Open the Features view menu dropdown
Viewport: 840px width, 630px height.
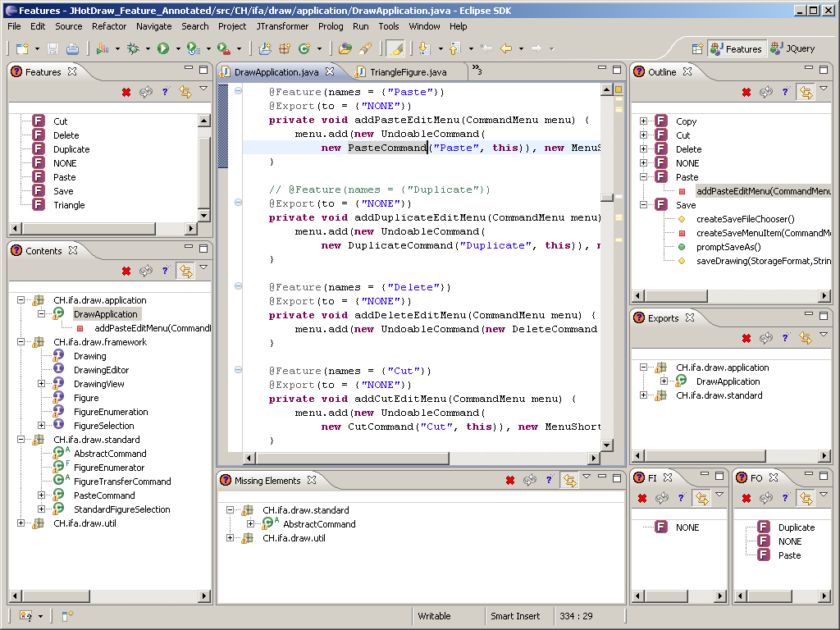coord(203,89)
